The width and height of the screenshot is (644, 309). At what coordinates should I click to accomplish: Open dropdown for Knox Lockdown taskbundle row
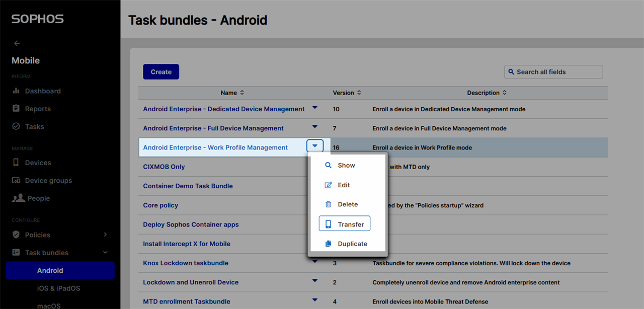[x=315, y=261]
